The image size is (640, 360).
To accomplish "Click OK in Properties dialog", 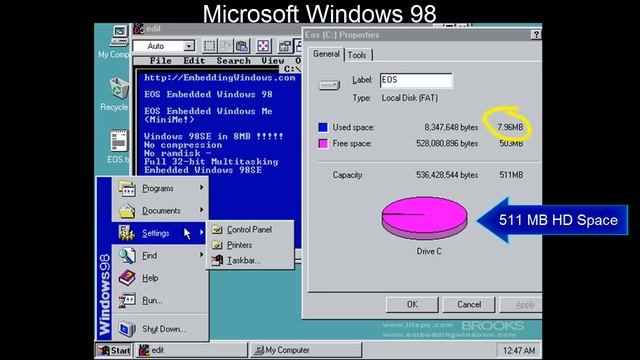I will (412, 304).
